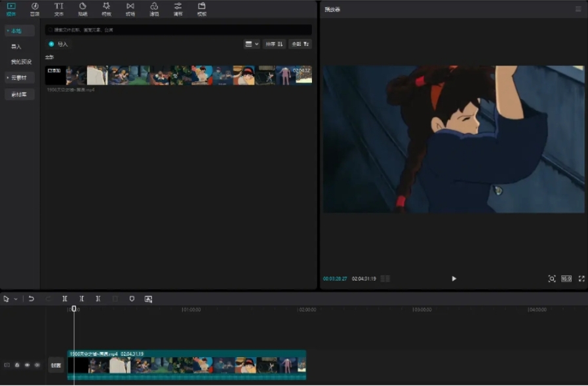This screenshot has width=588, height=386.
Task: Click the shield marker icon in timeline toolbar
Action: point(132,299)
